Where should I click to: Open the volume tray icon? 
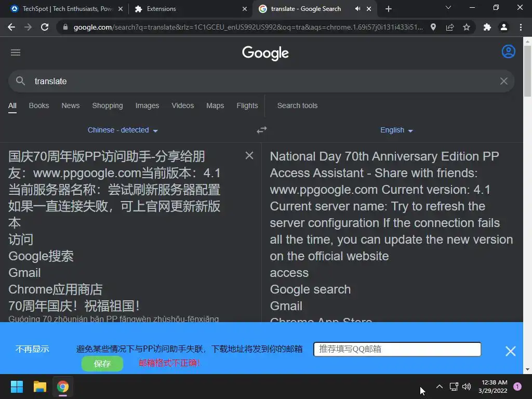tap(467, 387)
